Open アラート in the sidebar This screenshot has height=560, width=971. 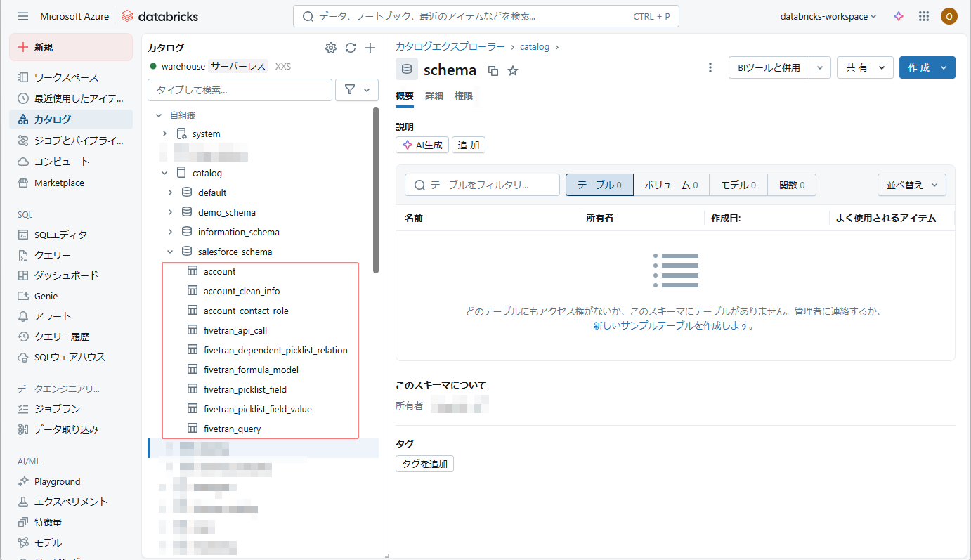[x=71, y=316]
